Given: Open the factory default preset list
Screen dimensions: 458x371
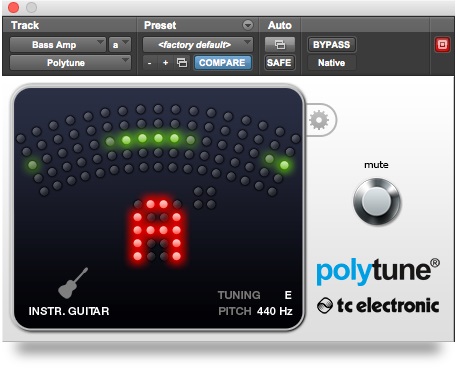Looking at the screenshot, I should point(198,45).
